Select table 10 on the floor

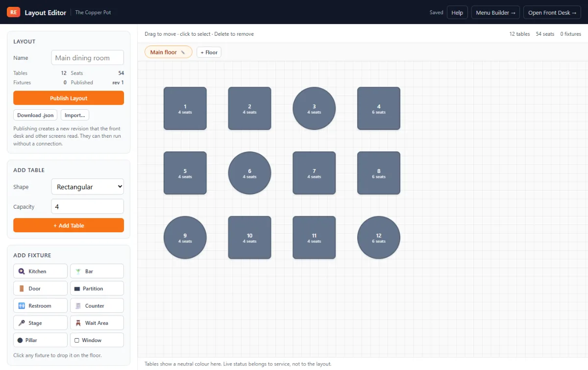(250, 238)
